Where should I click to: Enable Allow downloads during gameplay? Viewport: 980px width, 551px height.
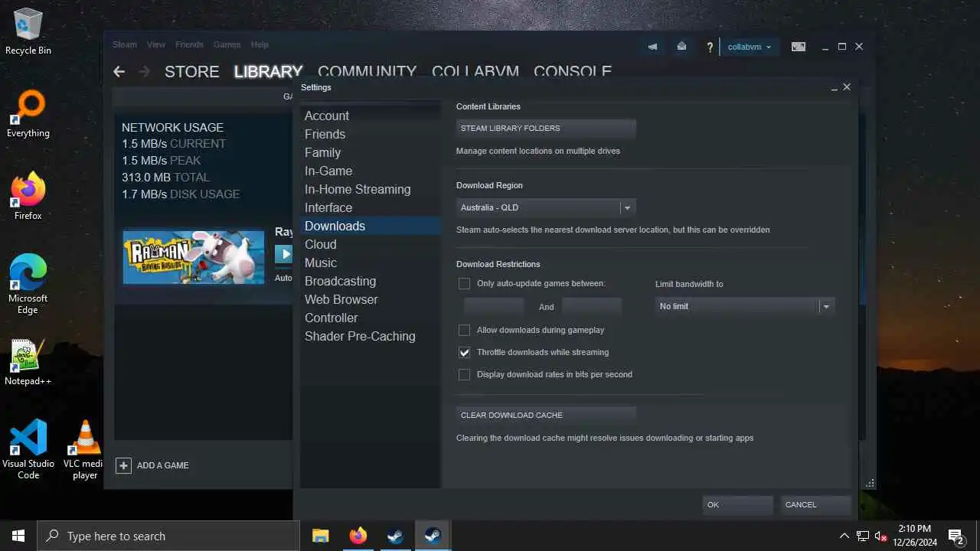tap(464, 330)
